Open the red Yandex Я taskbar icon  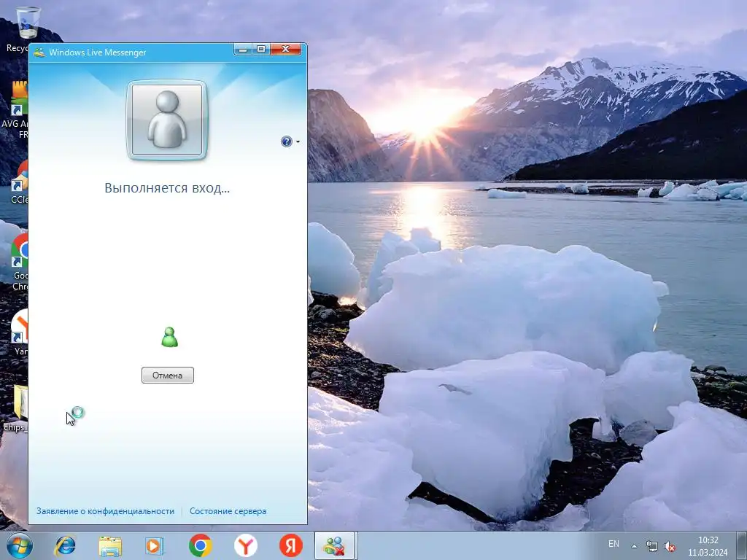tap(290, 545)
